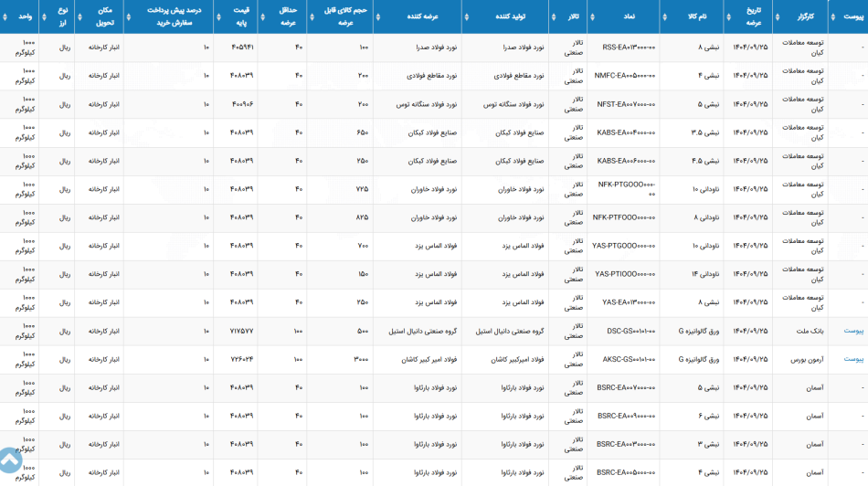Click sort arrows beside عرضه کننده header

coord(378,16)
